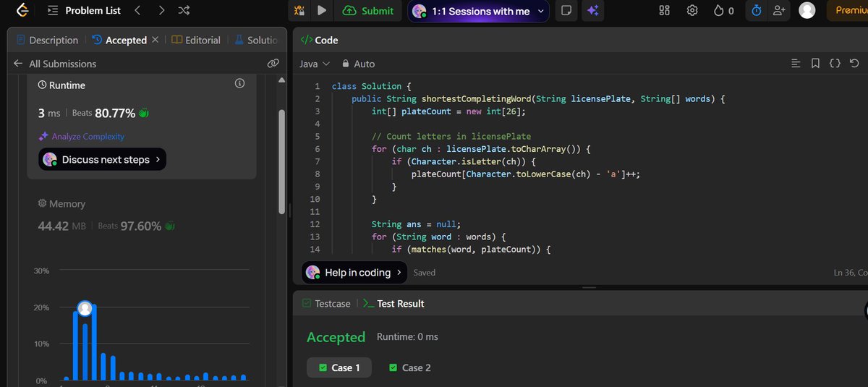Click the Premium button
This screenshot has height=387, width=868.
click(848, 10)
